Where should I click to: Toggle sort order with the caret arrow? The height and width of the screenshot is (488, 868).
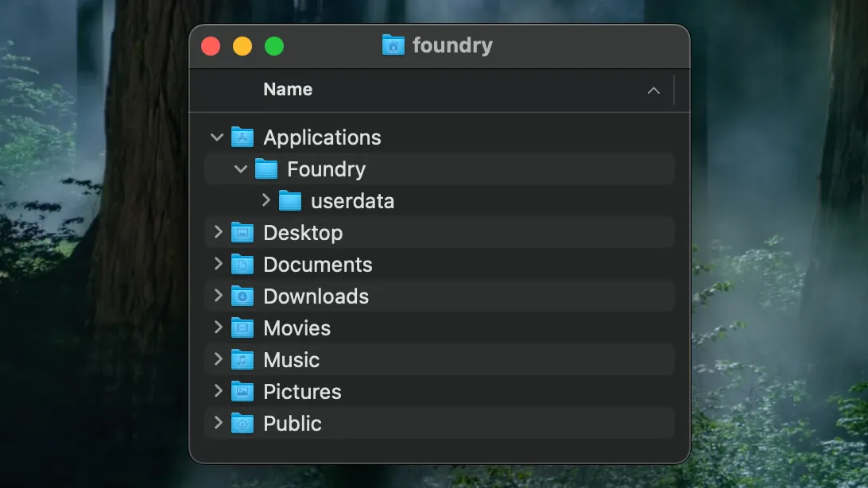pos(653,91)
